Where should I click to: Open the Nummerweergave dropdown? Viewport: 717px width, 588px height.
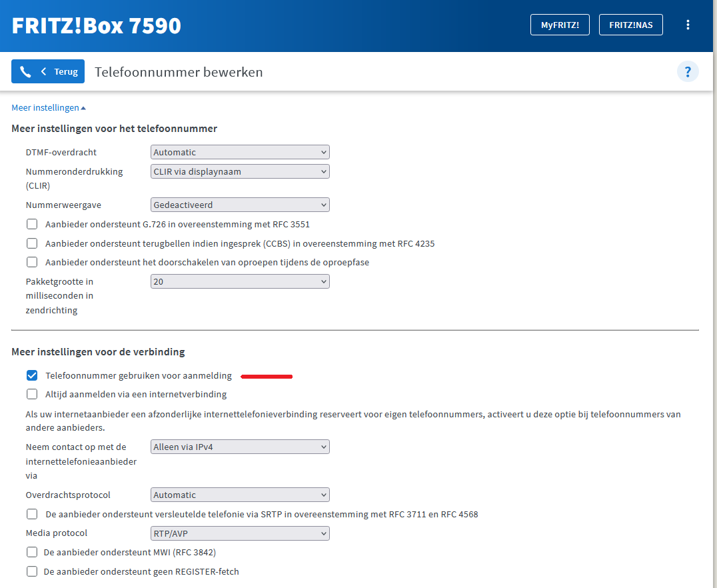(240, 205)
